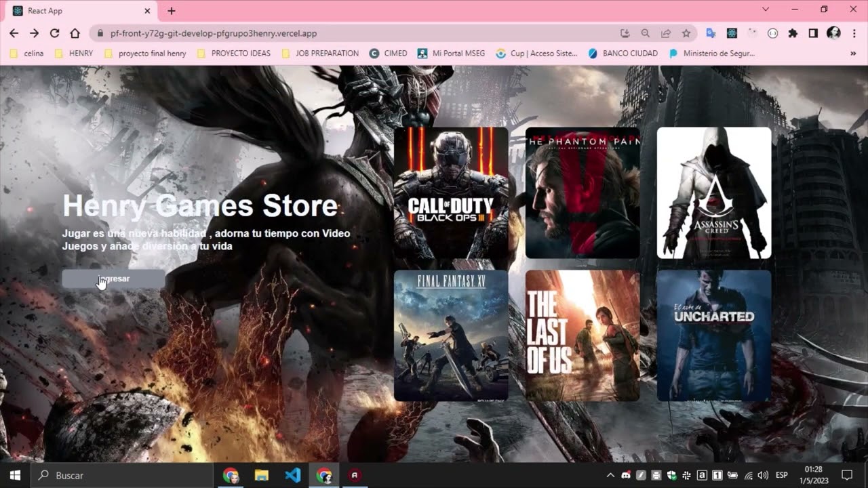Open the React Developer Tools extension
Viewport: 868px width, 488px height.
coord(732,33)
